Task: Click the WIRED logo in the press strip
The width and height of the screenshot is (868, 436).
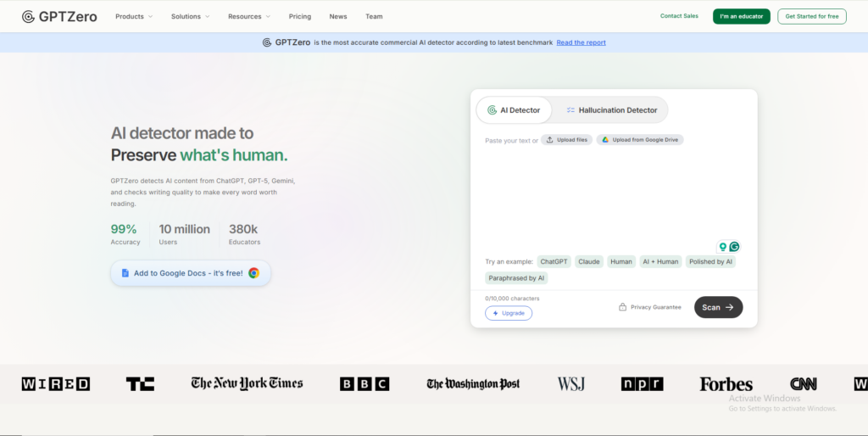Action: pyautogui.click(x=56, y=384)
